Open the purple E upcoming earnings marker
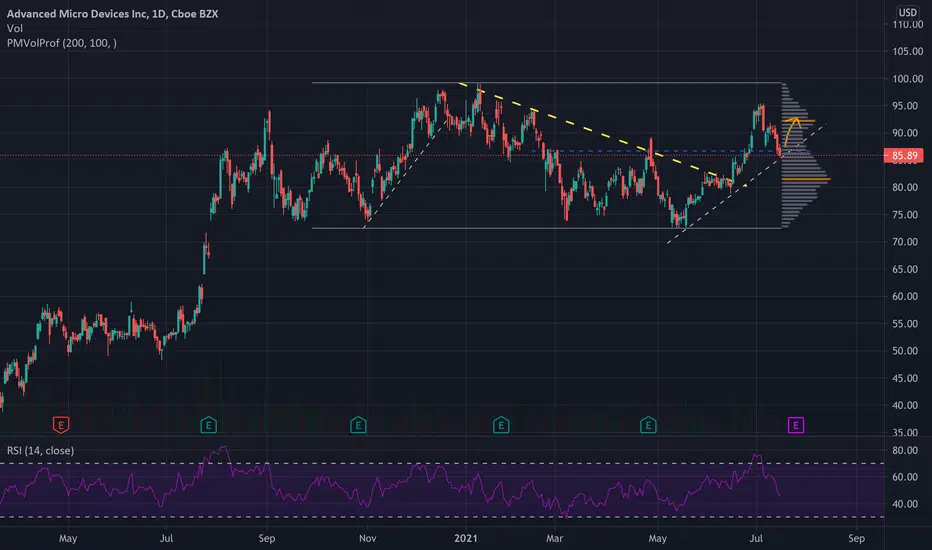932x550 pixels. point(796,425)
